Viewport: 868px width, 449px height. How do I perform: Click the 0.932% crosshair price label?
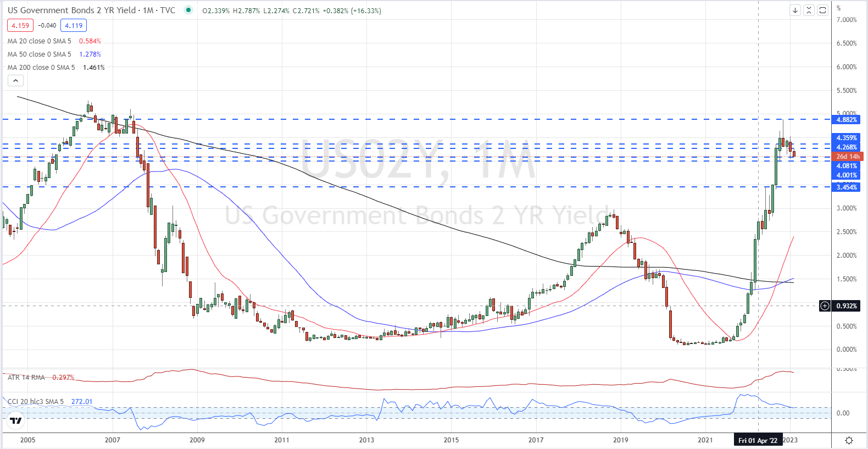click(x=847, y=306)
